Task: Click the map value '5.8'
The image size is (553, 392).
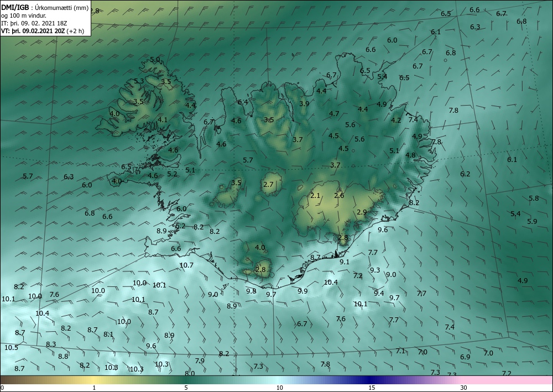Action: coord(534,198)
